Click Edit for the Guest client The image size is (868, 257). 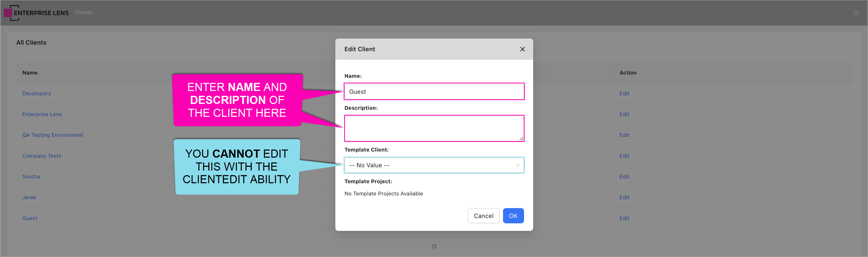pyautogui.click(x=624, y=218)
